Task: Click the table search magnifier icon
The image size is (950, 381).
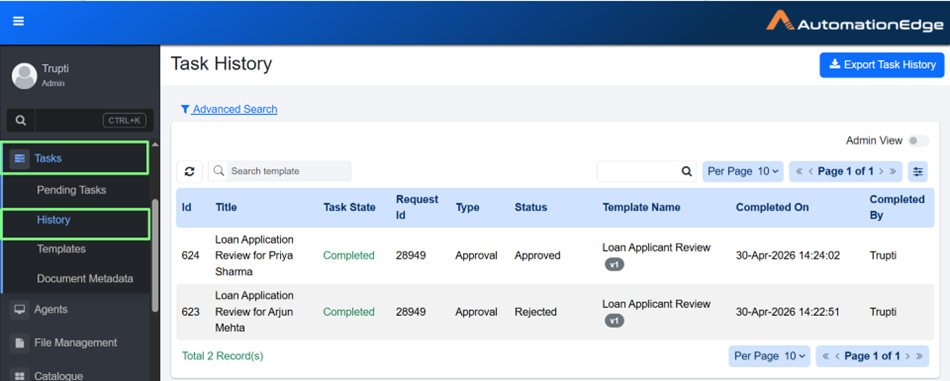Action: point(686,171)
